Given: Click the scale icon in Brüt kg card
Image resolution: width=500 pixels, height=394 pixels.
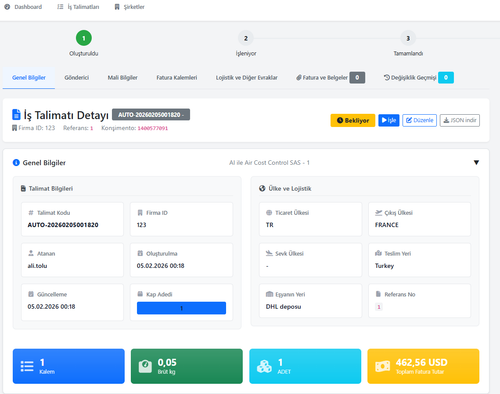Looking at the screenshot, I should pos(145,366).
